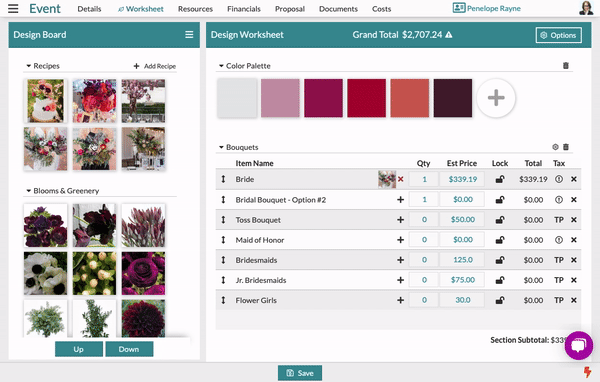Viewport: 600px width, 382px height.
Task: Edit Toss Bouquet est price $50.00
Action: pos(462,220)
